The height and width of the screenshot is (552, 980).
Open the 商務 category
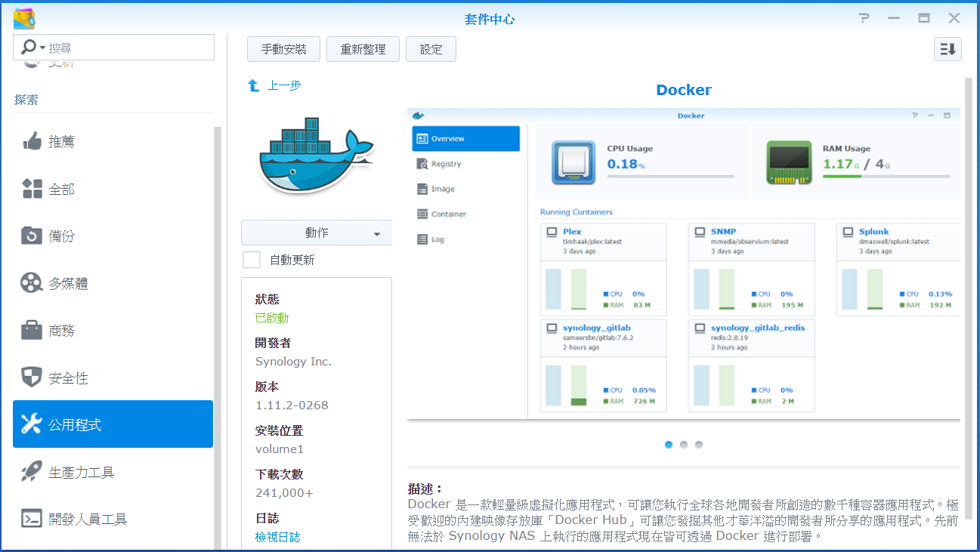click(x=113, y=330)
